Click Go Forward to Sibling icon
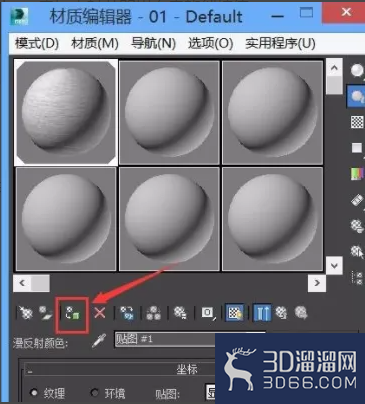 (301, 313)
